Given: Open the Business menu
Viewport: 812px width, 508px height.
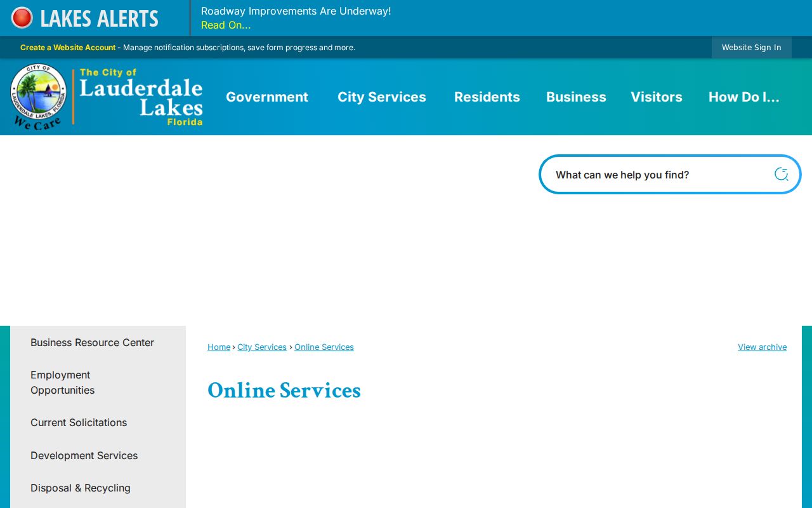Looking at the screenshot, I should 576,97.
